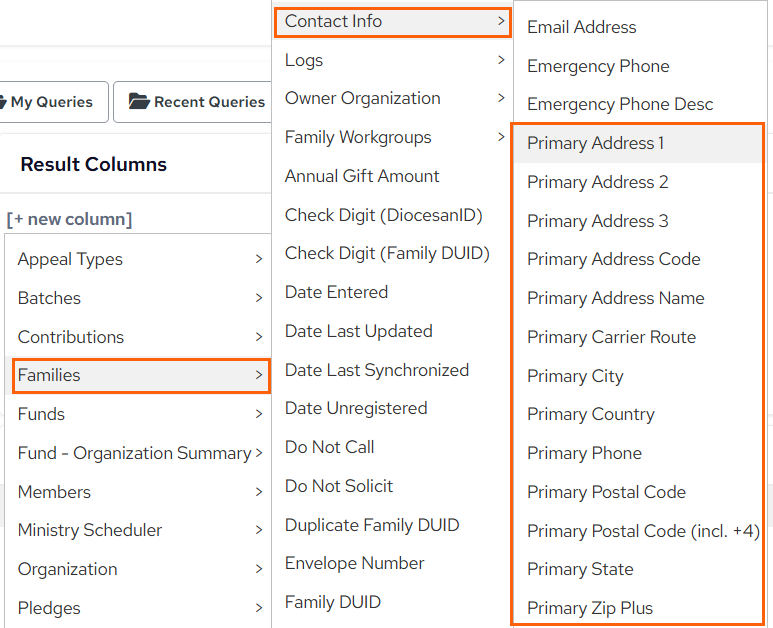Expand the Logs submenu chevron

click(501, 60)
